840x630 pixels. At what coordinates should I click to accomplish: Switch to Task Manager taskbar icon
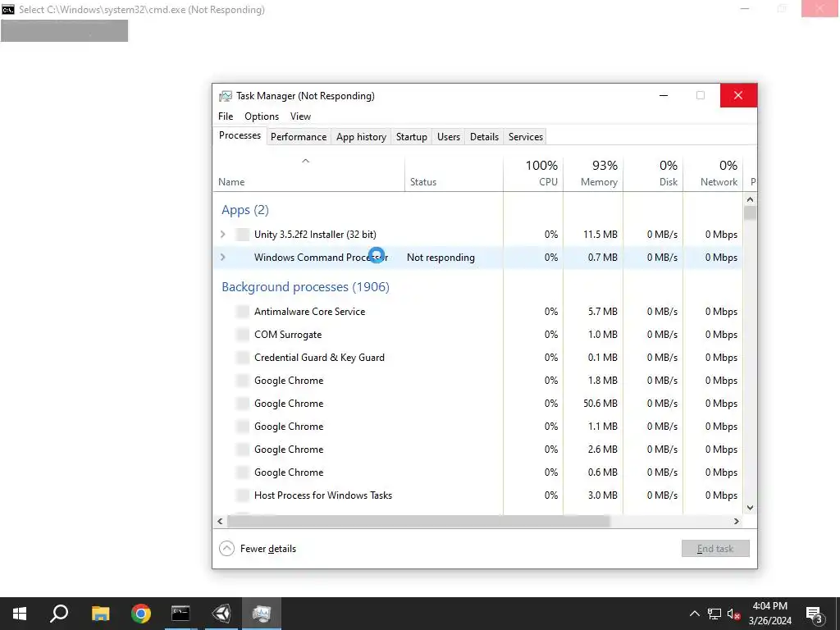tap(262, 614)
